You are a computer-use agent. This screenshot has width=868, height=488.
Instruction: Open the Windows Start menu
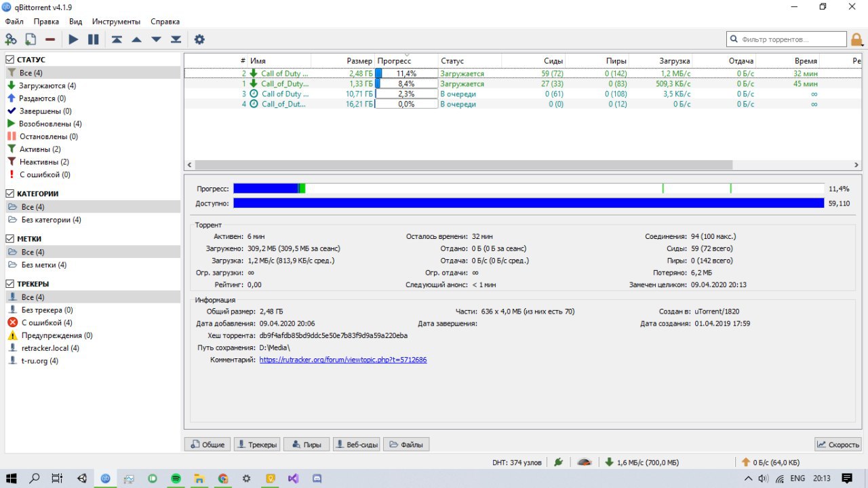point(12,478)
